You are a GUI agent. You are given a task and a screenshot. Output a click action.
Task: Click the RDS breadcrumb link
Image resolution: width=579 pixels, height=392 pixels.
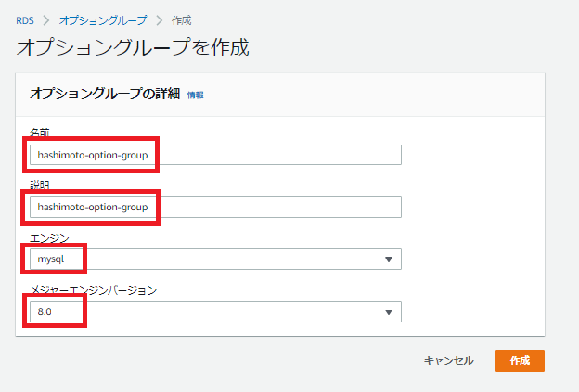coord(27,19)
